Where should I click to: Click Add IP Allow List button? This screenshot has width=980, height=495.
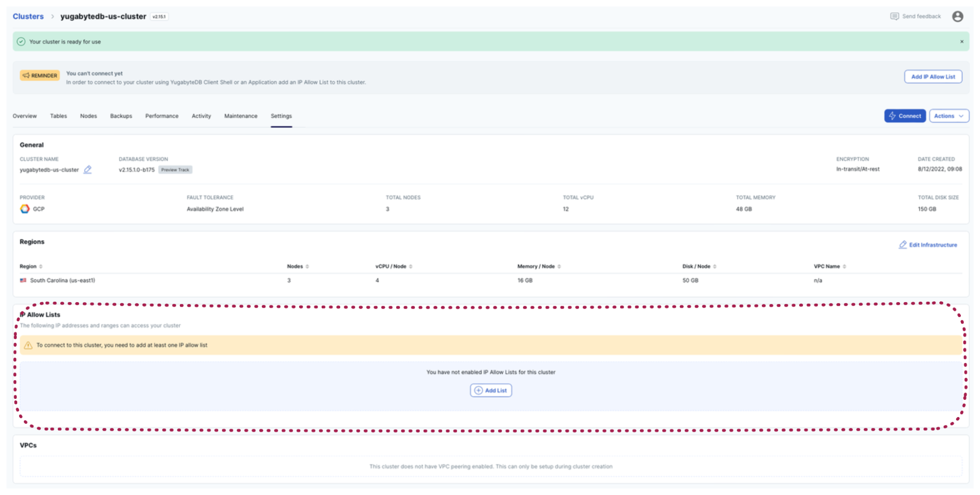[933, 77]
